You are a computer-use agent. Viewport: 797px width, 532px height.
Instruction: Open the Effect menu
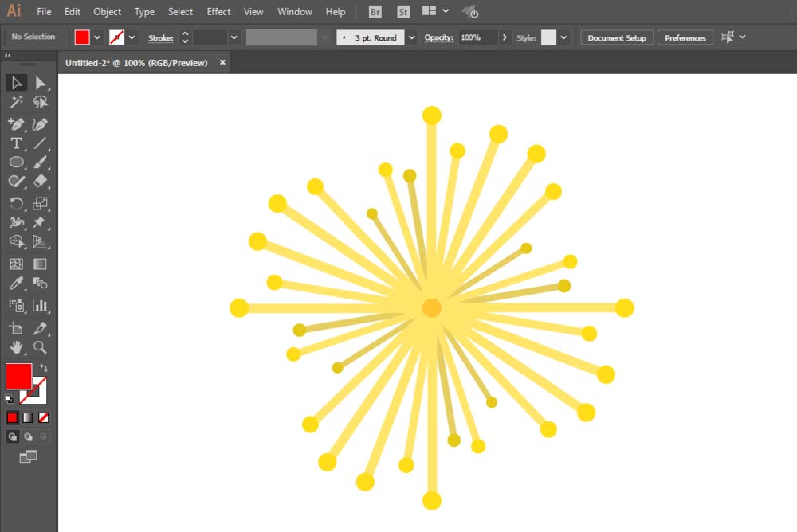[x=218, y=12]
